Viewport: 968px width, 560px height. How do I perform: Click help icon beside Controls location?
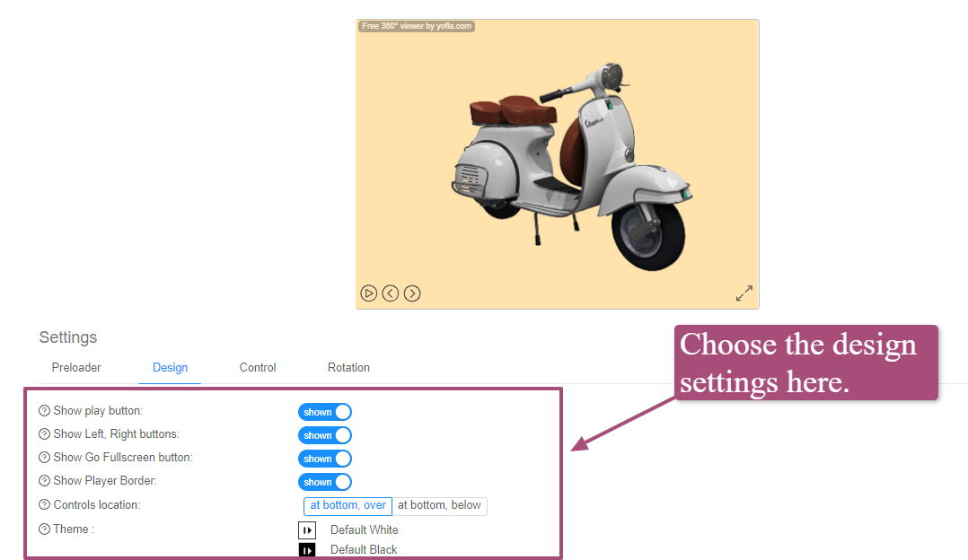[x=45, y=505]
